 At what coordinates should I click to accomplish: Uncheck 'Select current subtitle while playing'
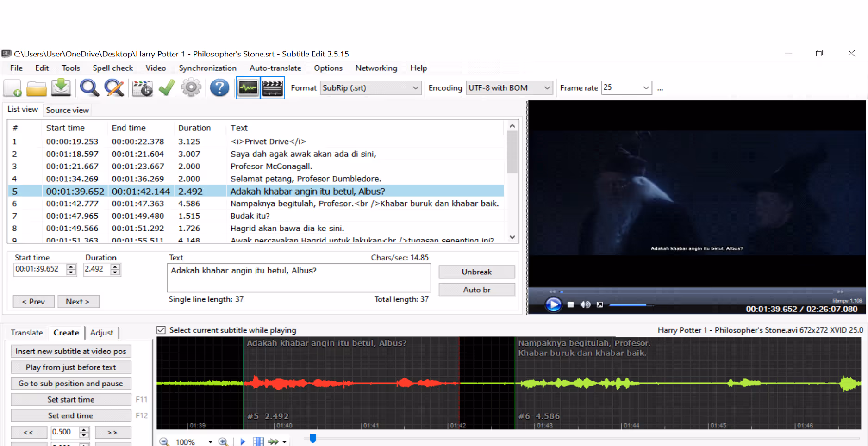[x=161, y=330]
